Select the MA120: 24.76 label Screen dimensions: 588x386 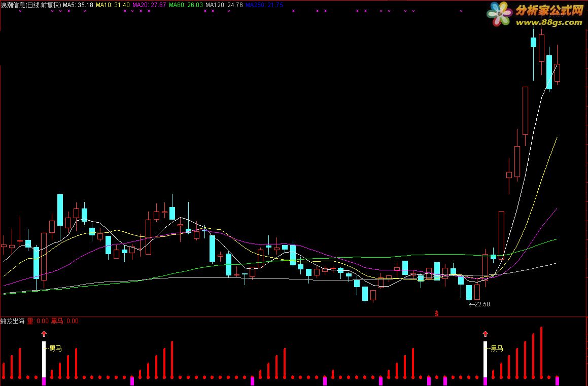[224, 5]
